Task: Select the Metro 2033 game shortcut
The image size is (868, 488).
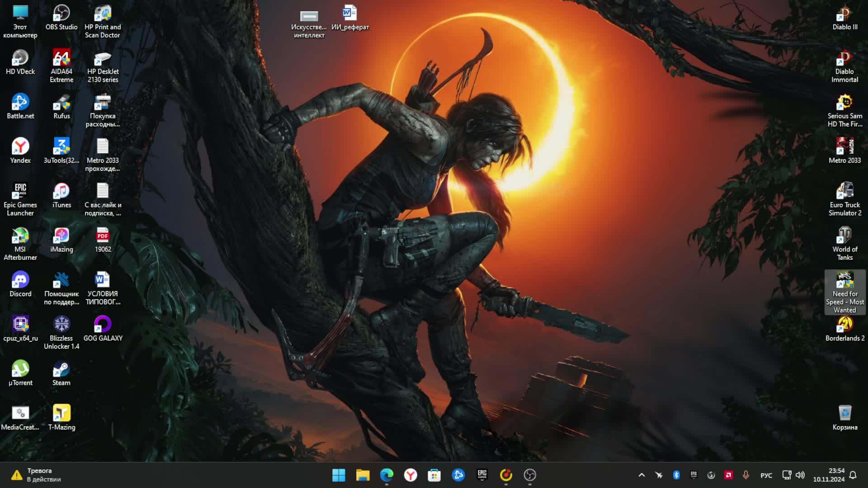Action: pos(844,151)
